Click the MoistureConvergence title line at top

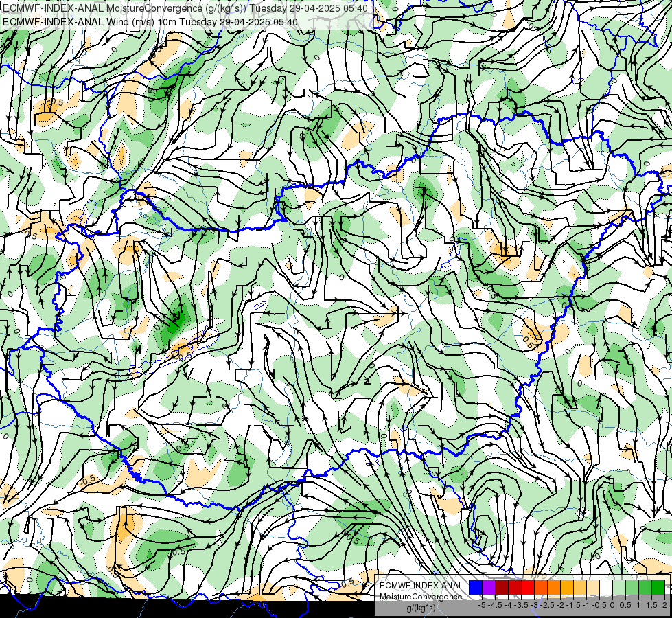(185, 8)
